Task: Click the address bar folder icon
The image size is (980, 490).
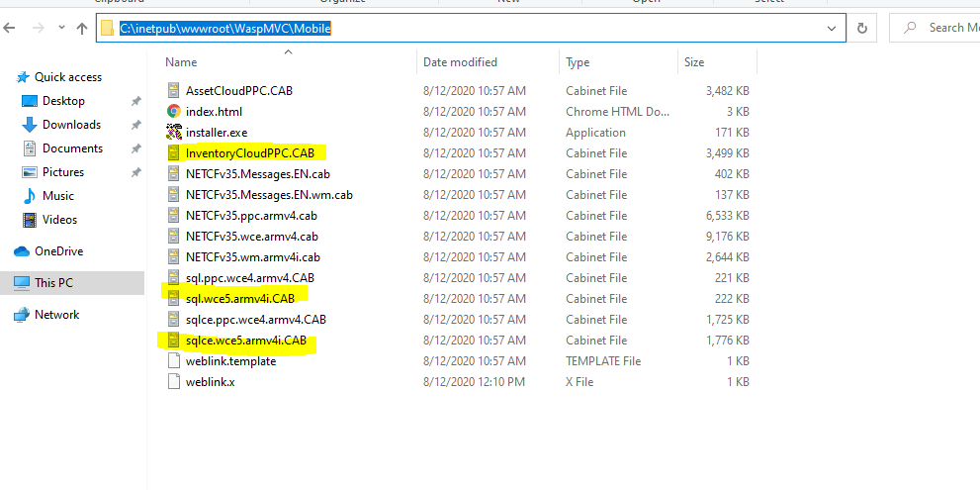Action: pos(108,28)
